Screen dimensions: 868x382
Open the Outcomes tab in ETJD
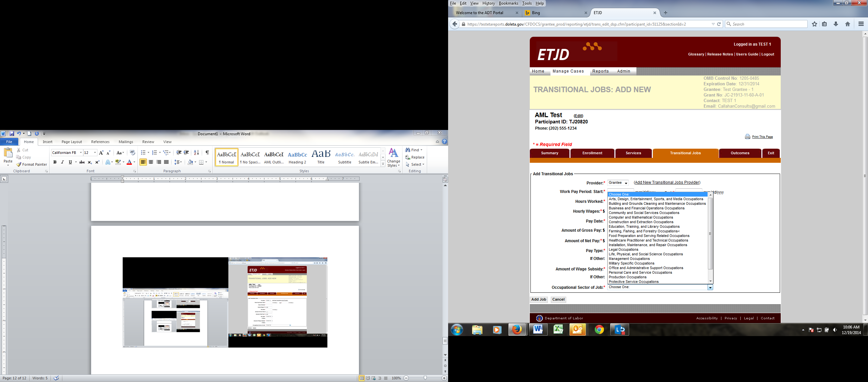tap(740, 153)
